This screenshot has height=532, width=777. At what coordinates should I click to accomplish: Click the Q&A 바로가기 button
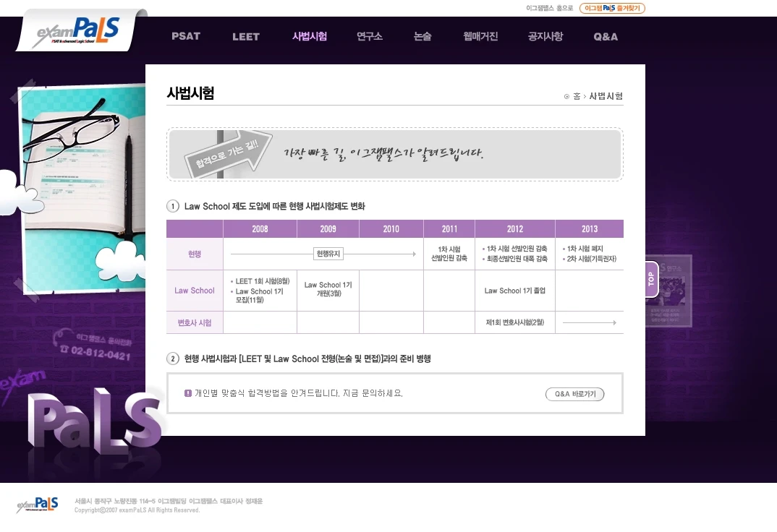[x=575, y=394]
